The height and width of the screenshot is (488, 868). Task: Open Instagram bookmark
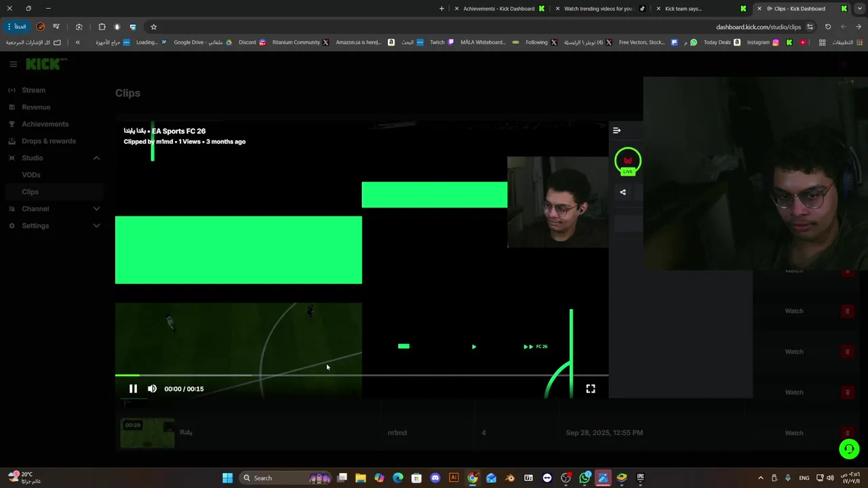pos(763,42)
